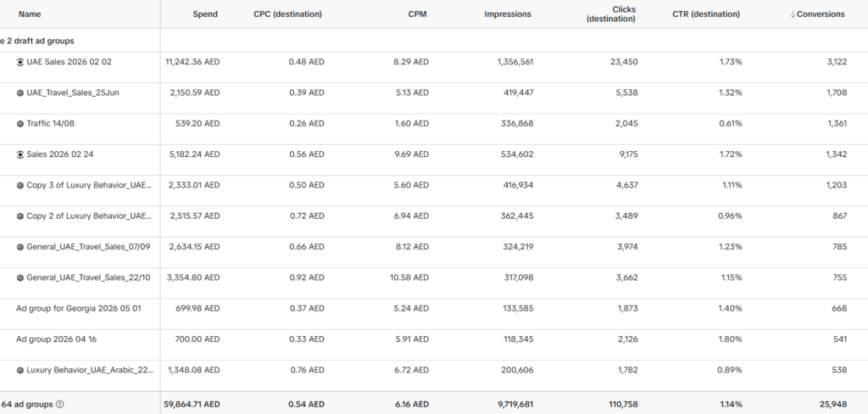Open ad group UAE_Travel_Sales_25Jun
The image size is (868, 414).
coord(73,92)
